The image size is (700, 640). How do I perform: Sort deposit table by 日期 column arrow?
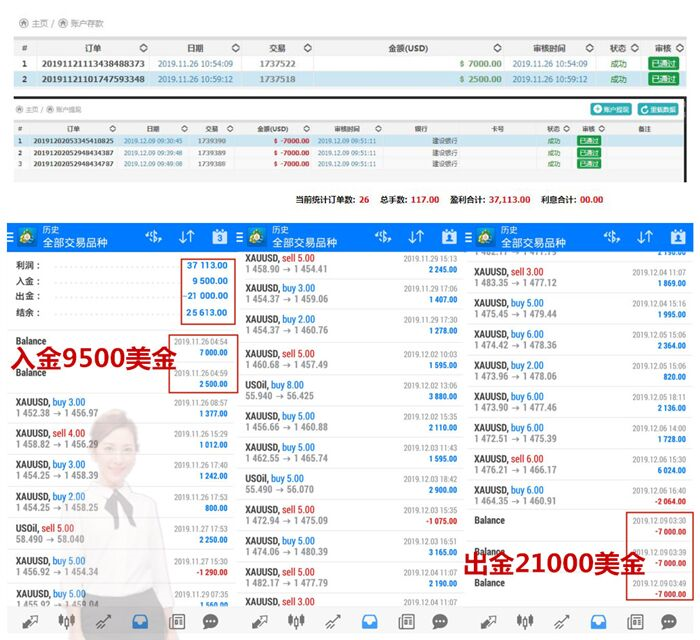click(x=236, y=48)
